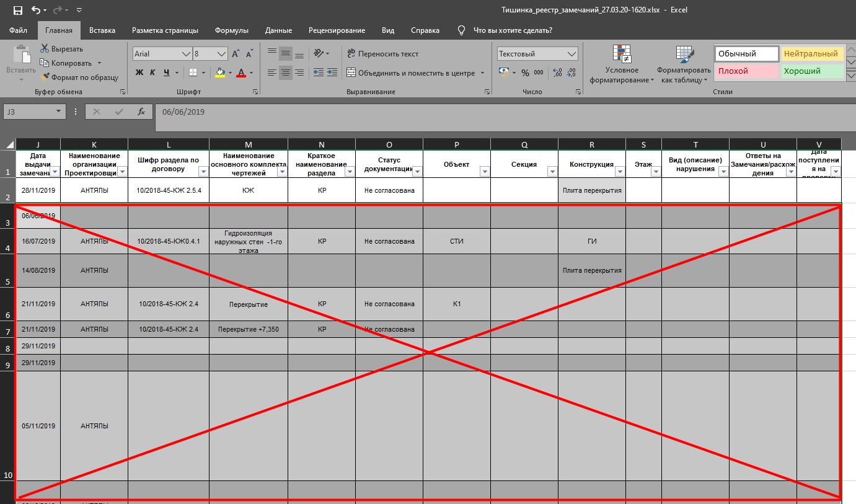
Task: Undo the last action
Action: tap(36, 10)
